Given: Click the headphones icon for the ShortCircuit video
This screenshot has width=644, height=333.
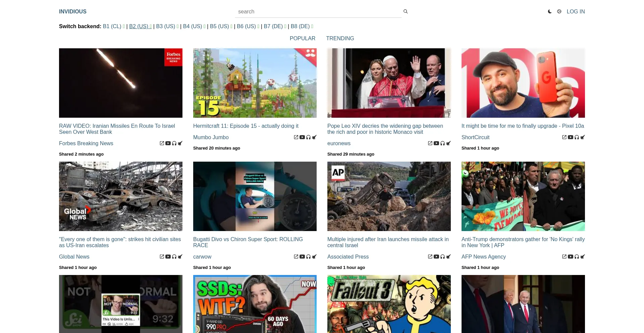Looking at the screenshot, I should pyautogui.click(x=577, y=137).
